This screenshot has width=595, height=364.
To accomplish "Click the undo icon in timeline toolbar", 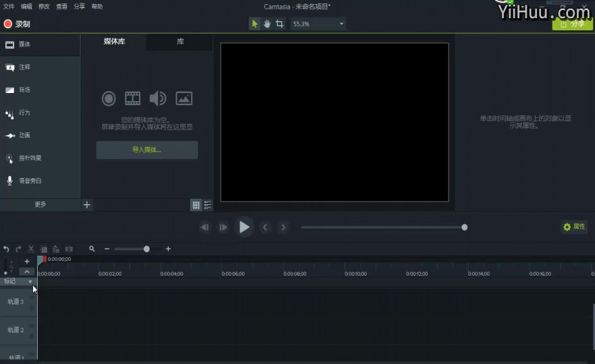I will [6, 249].
